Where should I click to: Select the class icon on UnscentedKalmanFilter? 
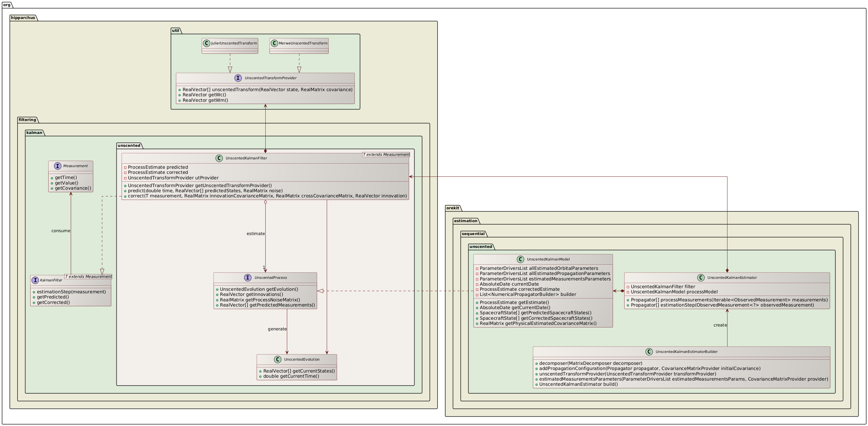(219, 157)
